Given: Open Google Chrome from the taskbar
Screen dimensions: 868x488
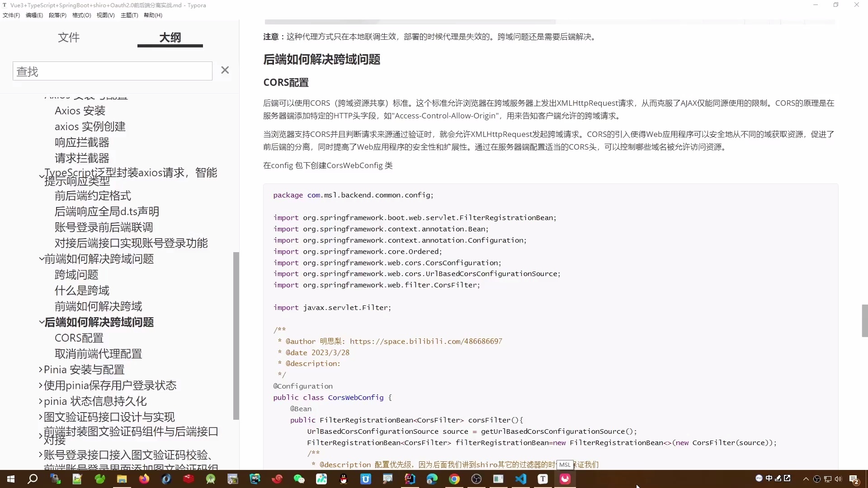Looking at the screenshot, I should [454, 479].
